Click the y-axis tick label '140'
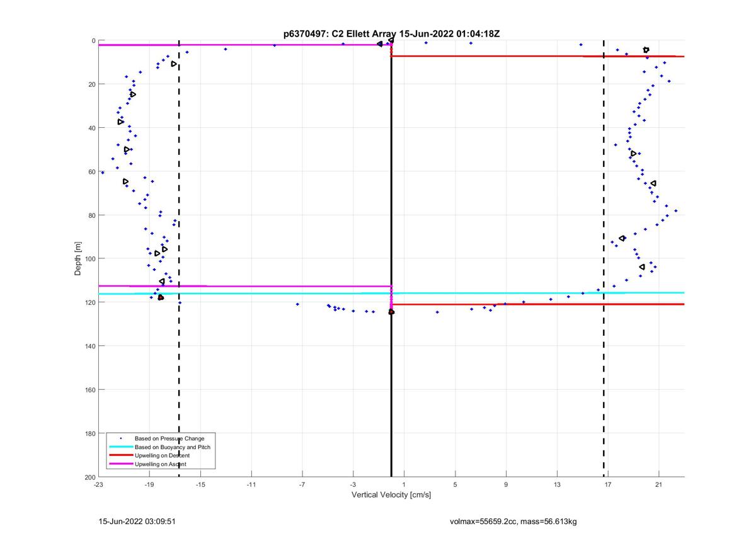Viewport: 756px width, 536px height. tap(89, 346)
